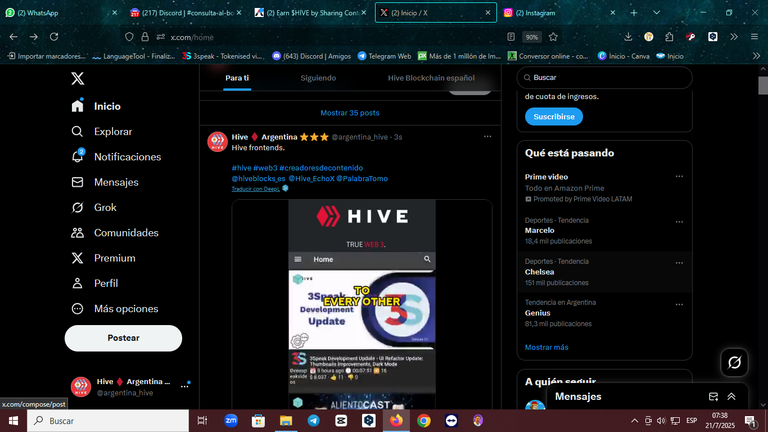Show hidden system tray icons
768x432 pixels.
(634, 420)
